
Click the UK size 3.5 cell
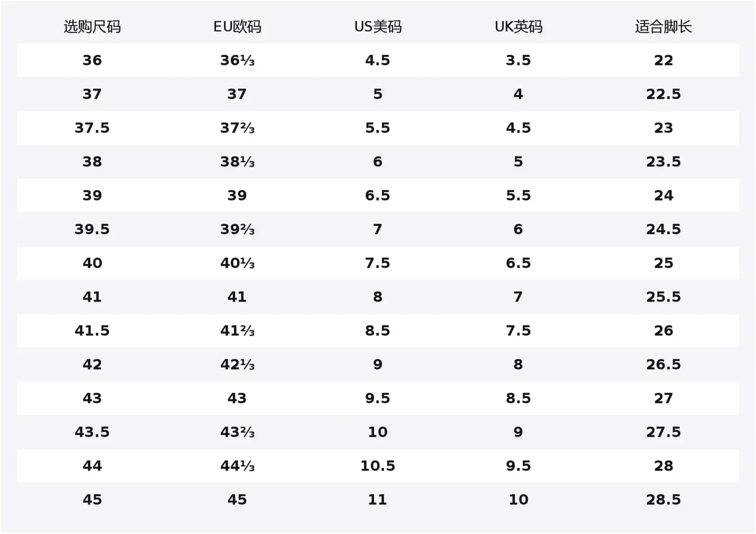tap(518, 60)
